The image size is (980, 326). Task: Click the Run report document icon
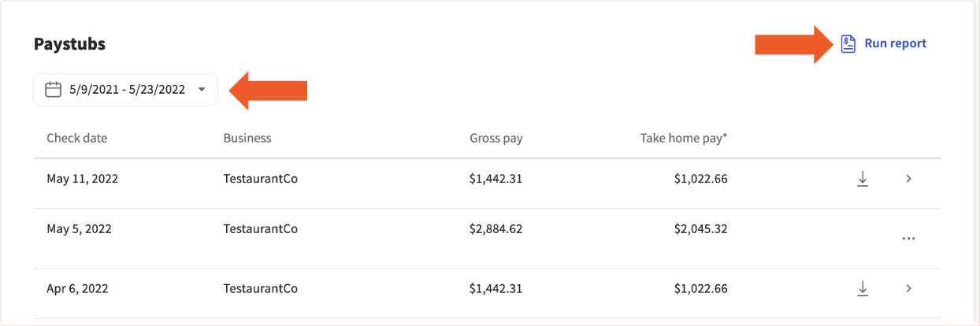point(848,43)
